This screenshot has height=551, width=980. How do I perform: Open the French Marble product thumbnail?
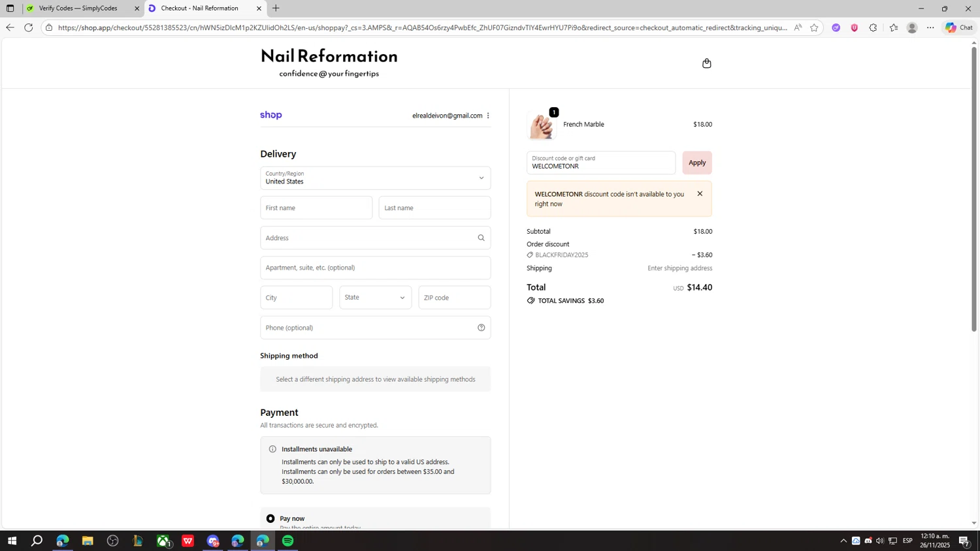point(542,125)
